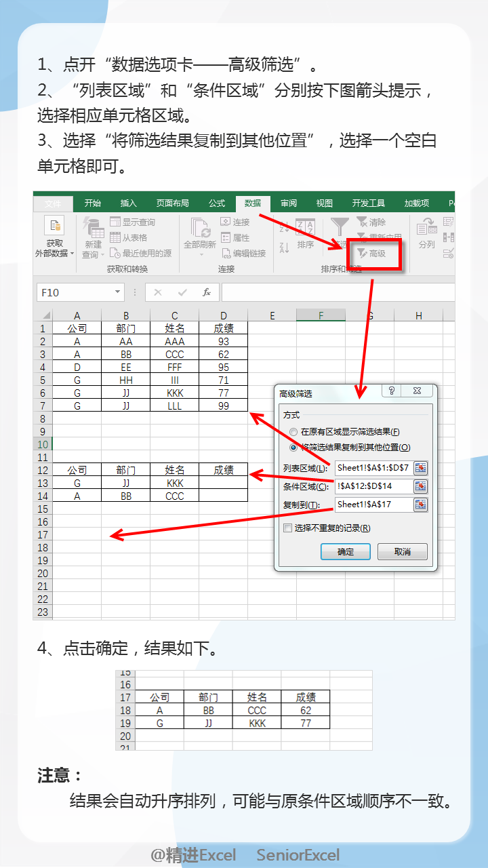The image size is (488, 868).
Task: Click the 高级 advanced filter button
Action: pos(371,253)
